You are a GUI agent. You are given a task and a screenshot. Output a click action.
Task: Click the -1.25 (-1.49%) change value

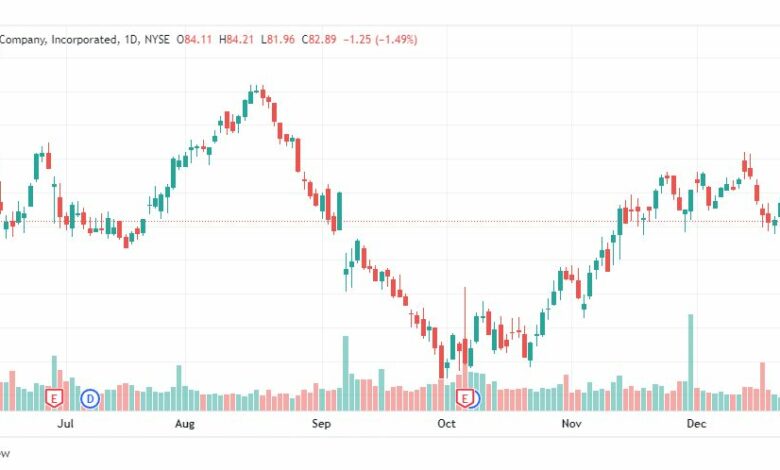click(380, 39)
